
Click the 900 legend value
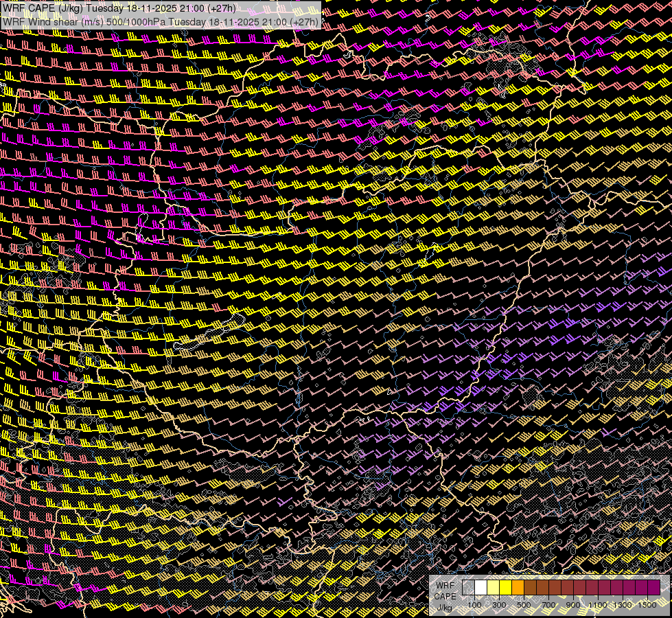pos(573,605)
